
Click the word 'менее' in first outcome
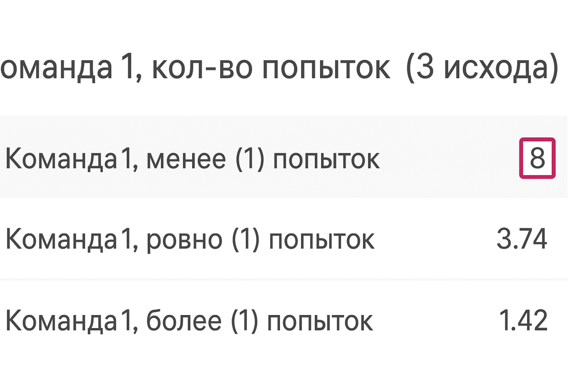(x=186, y=159)
